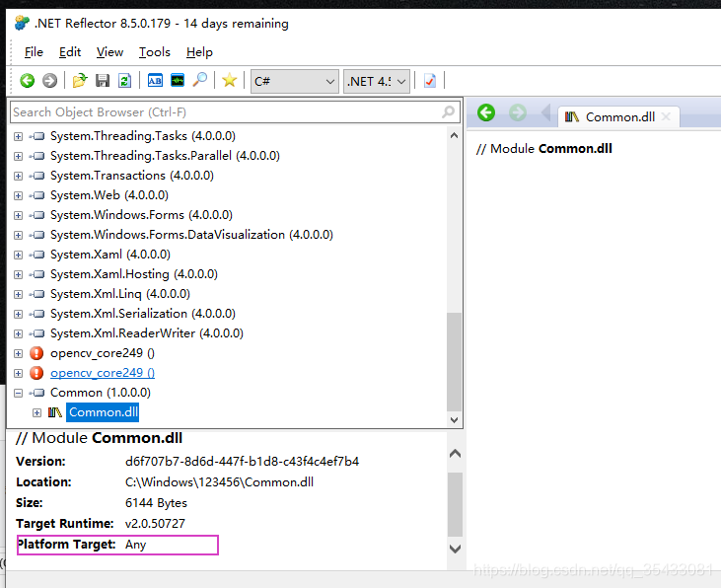The image size is (721, 588).
Task: Expand the System.Xml.ReaderWriter node
Action: click(18, 333)
